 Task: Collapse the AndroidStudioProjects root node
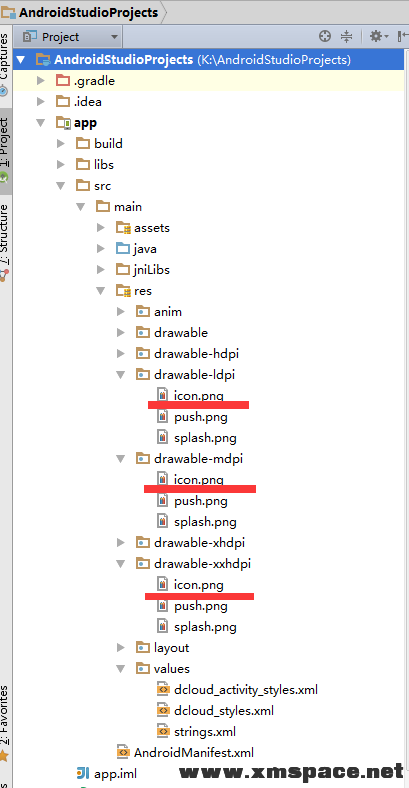pyautogui.click(x=21, y=60)
